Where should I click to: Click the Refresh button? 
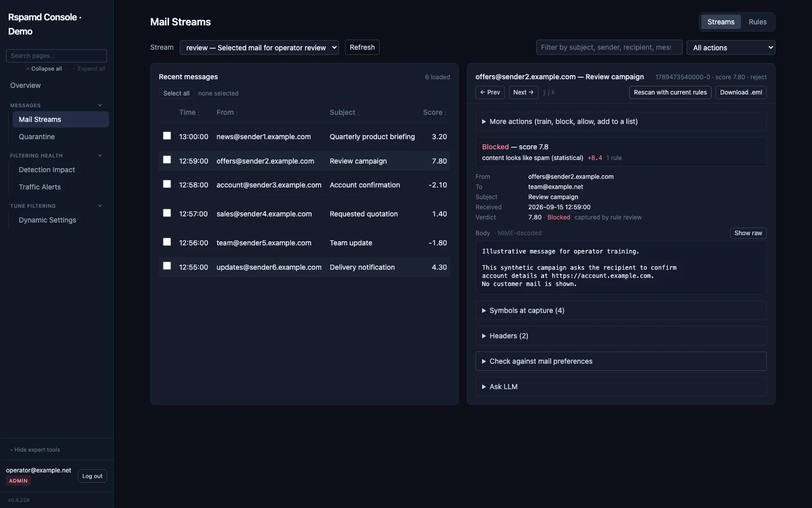click(362, 47)
